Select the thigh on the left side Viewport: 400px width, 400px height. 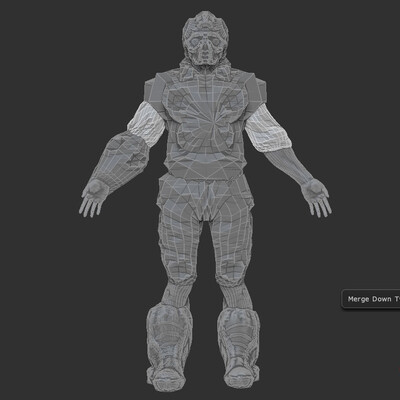[x=178, y=233]
